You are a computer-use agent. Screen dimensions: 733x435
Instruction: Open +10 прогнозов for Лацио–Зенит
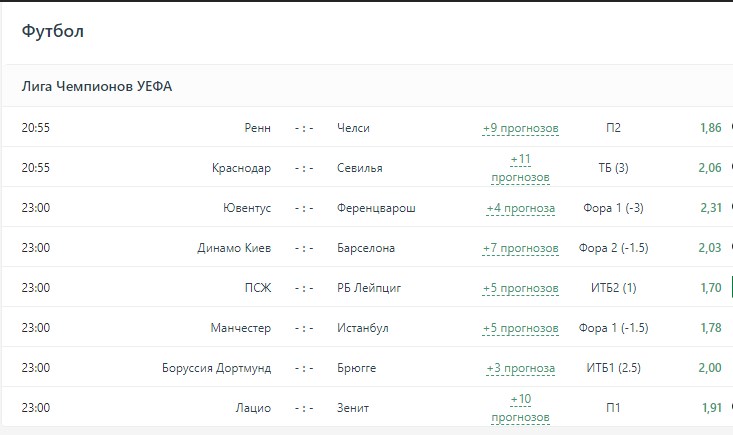[520, 408]
